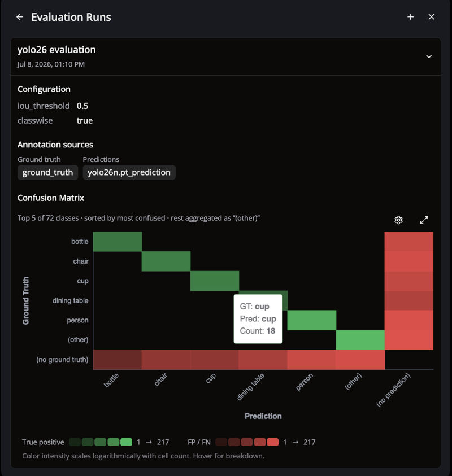Select the ground_truth annotation chip
This screenshot has height=476, width=452.
tap(47, 172)
